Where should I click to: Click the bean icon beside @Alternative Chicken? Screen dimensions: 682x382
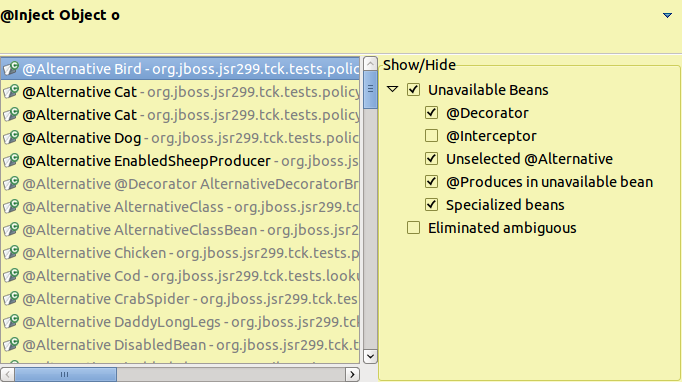pos(11,253)
